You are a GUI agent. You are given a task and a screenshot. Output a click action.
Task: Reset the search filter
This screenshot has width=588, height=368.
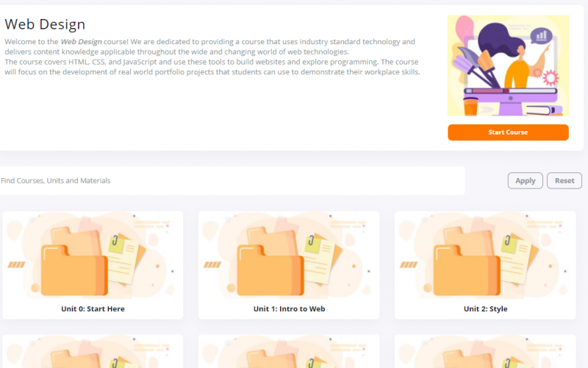[x=564, y=180]
